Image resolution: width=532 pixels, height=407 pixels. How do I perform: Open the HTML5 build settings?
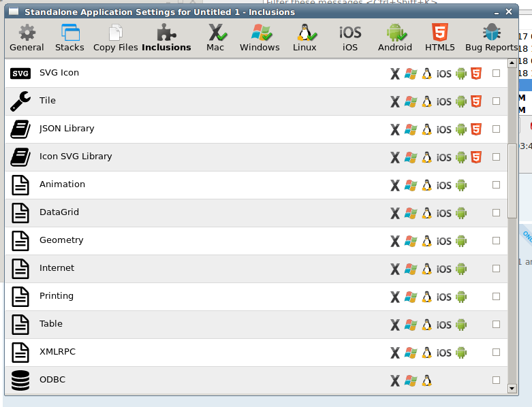pyautogui.click(x=439, y=38)
